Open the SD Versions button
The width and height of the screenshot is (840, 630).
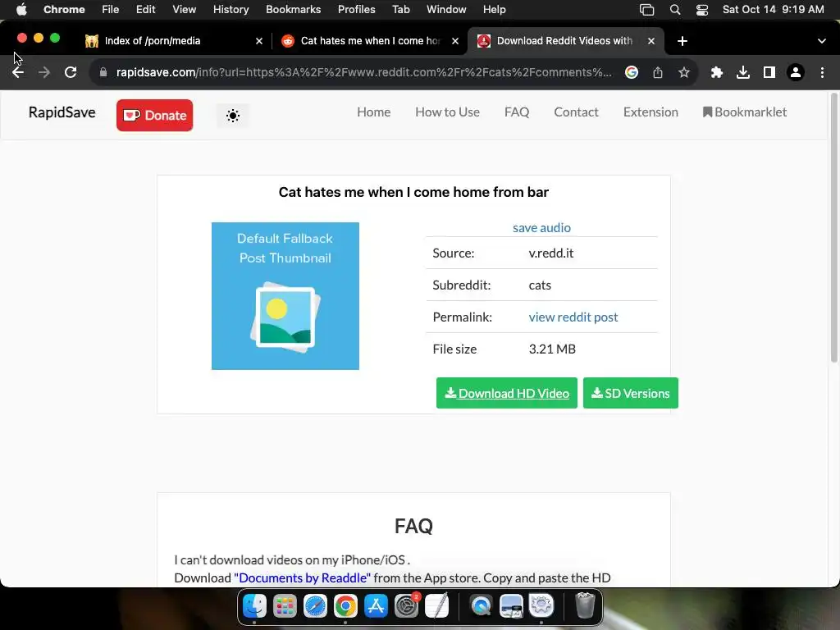(631, 393)
